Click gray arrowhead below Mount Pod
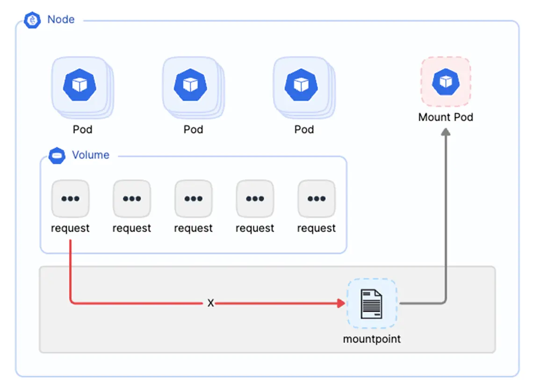Image resolution: width=534 pixels, height=392 pixels. [x=446, y=132]
